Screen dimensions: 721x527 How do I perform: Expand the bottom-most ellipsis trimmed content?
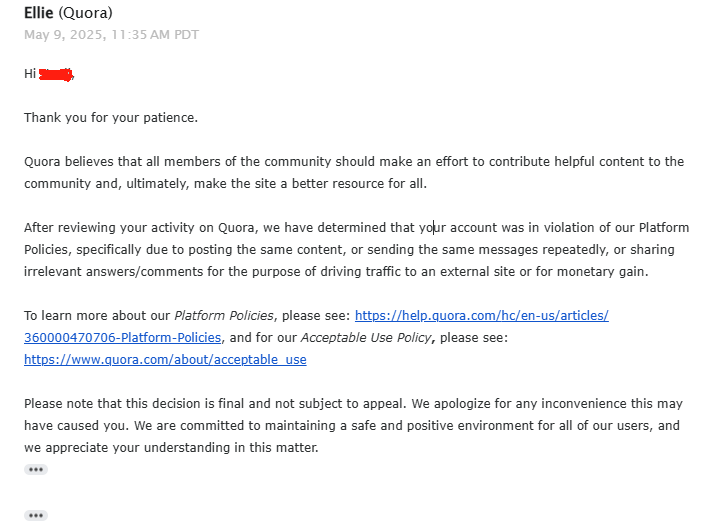point(36,516)
